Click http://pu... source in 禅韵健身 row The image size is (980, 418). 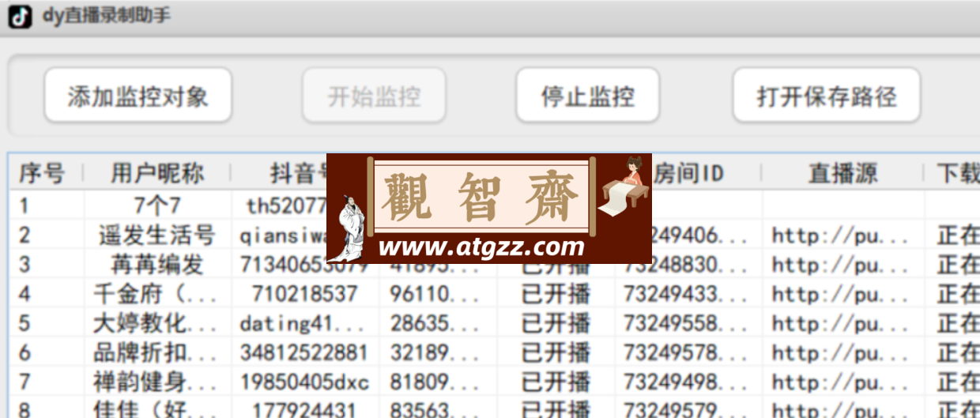(x=841, y=382)
